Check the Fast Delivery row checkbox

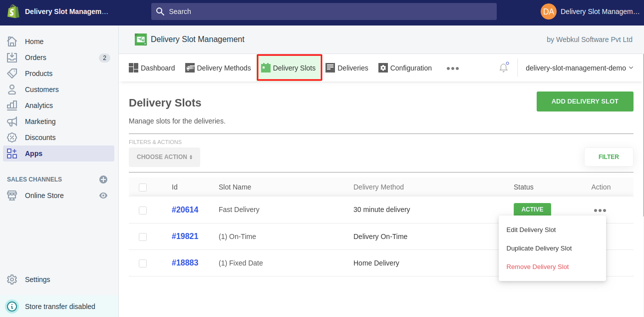coord(143,210)
